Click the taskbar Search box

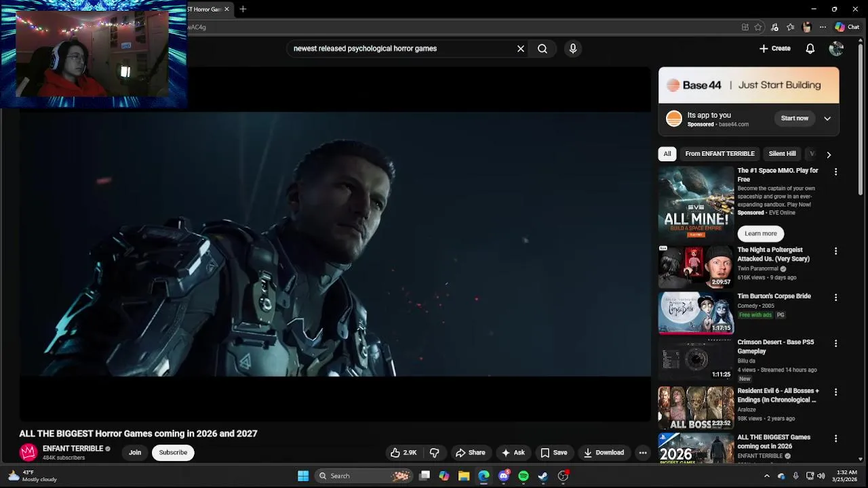(x=363, y=476)
